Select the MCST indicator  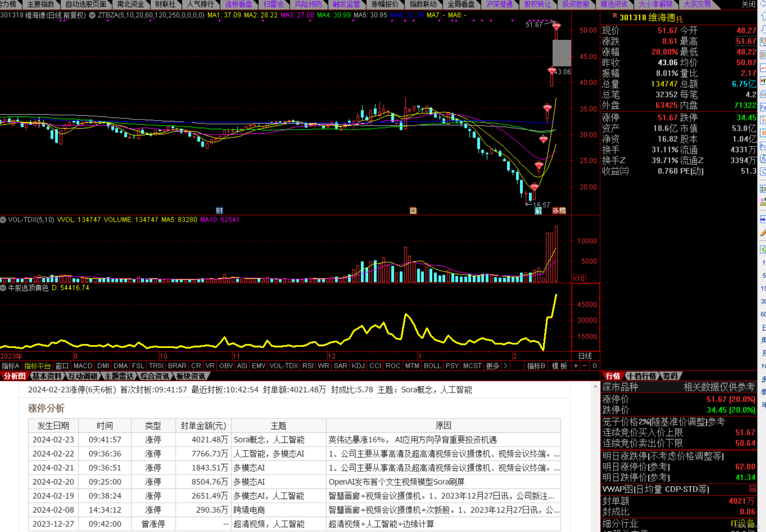pyautogui.click(x=472, y=366)
